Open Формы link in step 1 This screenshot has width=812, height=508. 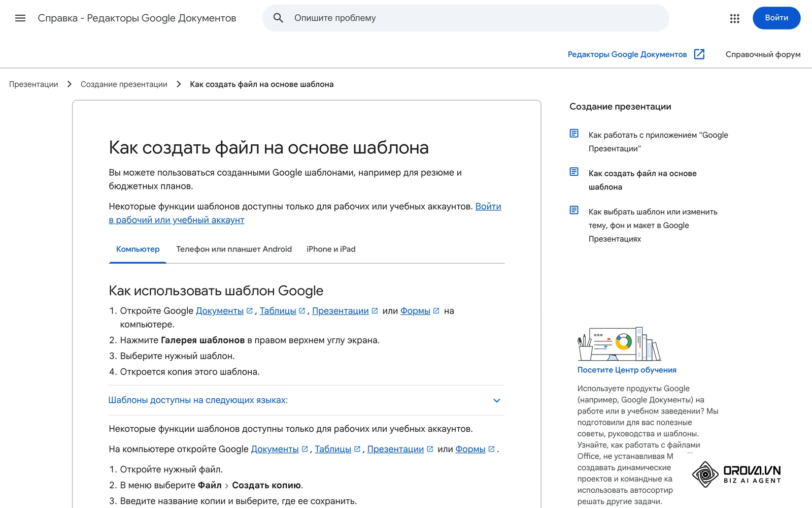[415, 311]
